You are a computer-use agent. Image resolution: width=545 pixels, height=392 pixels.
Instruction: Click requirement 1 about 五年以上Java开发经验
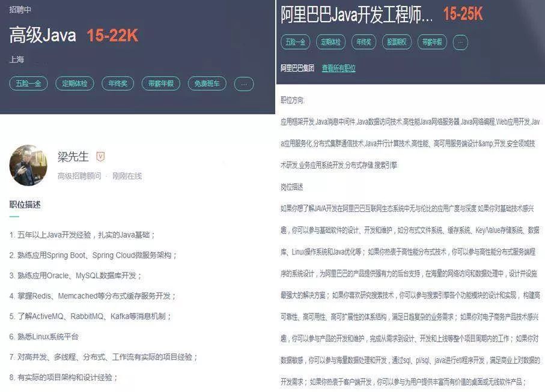[82, 235]
